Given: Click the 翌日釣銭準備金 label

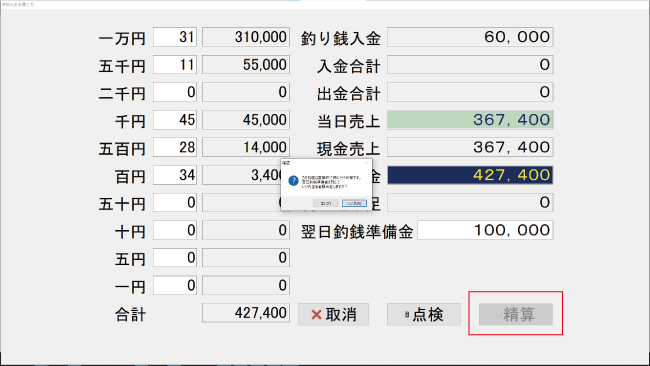Looking at the screenshot, I should point(357,232).
